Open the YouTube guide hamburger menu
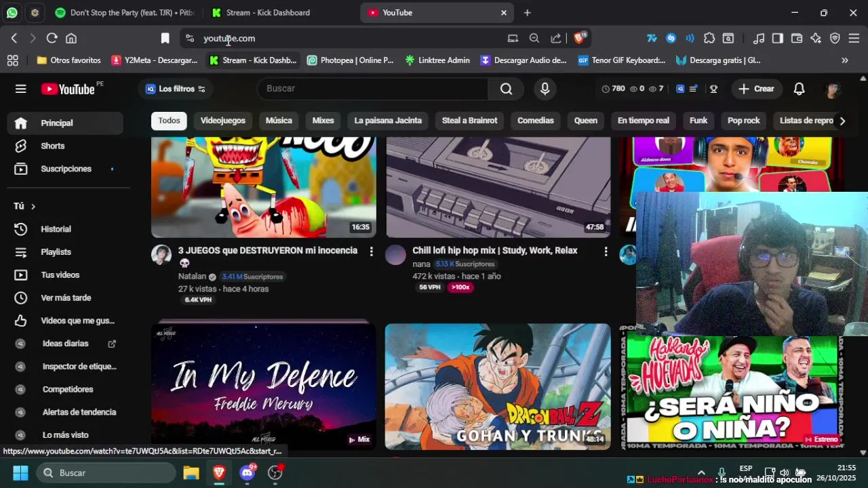This screenshot has width=868, height=488. tap(21, 89)
